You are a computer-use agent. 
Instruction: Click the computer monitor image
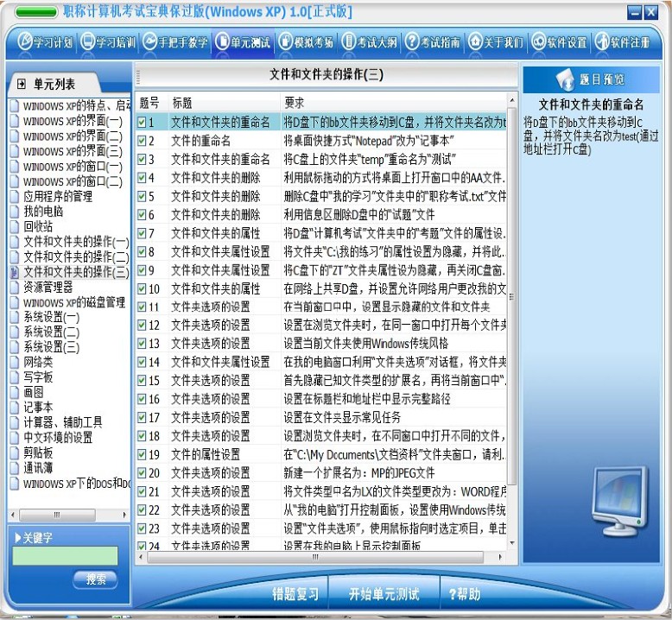618,502
